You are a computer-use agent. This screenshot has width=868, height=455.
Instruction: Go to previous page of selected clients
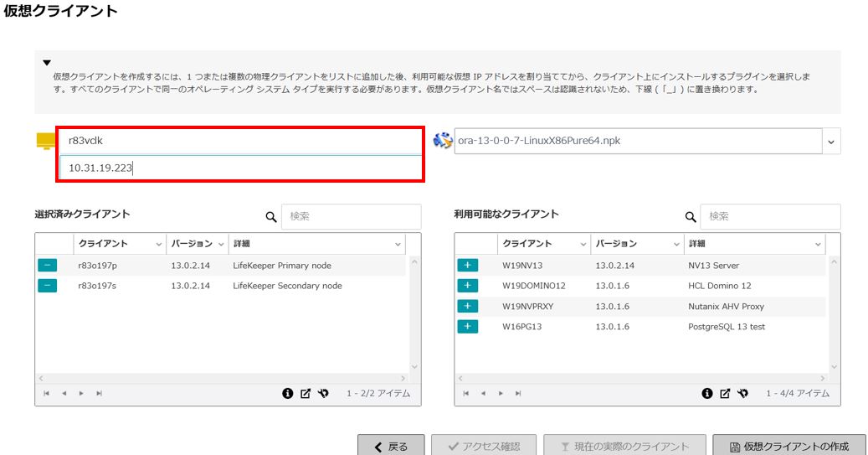[64, 394]
